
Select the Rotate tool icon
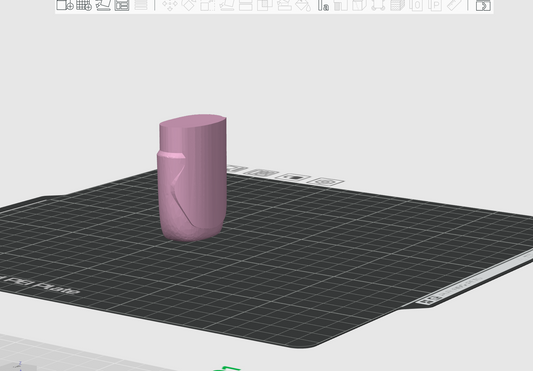tap(188, 5)
